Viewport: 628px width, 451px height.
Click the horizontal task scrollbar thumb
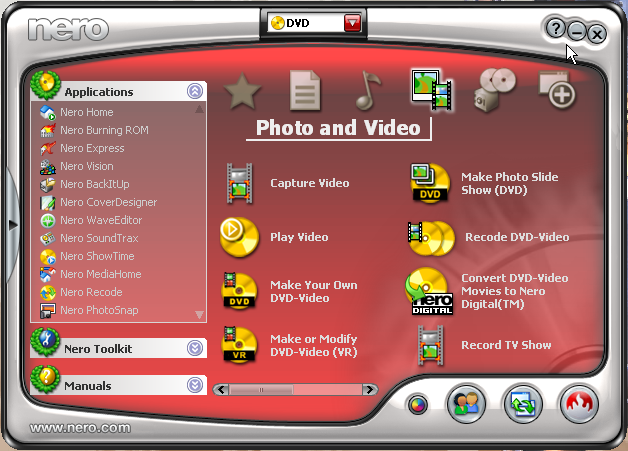click(261, 389)
